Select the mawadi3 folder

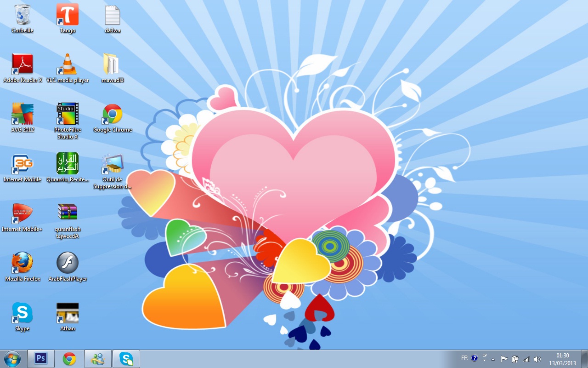click(x=113, y=68)
